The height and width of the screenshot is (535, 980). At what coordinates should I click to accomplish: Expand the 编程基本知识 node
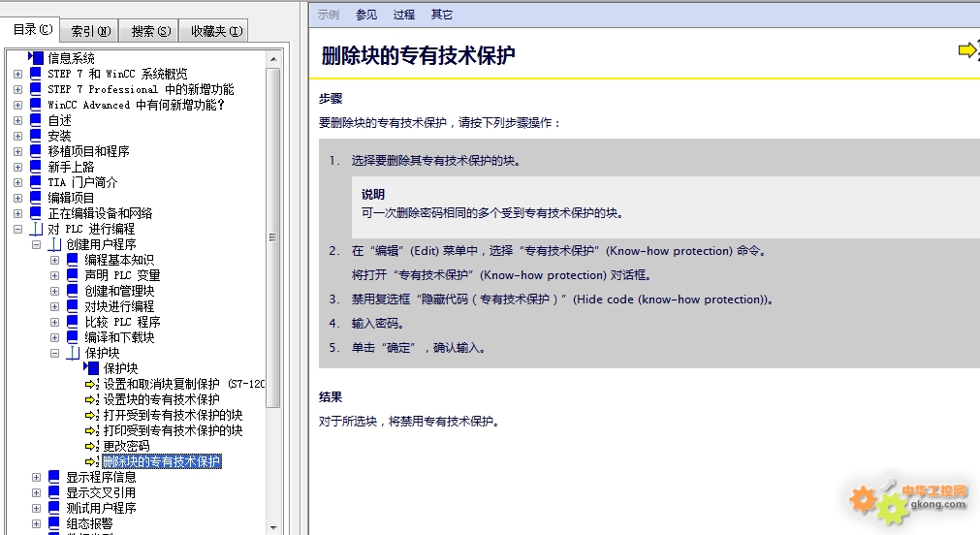pyautogui.click(x=55, y=260)
